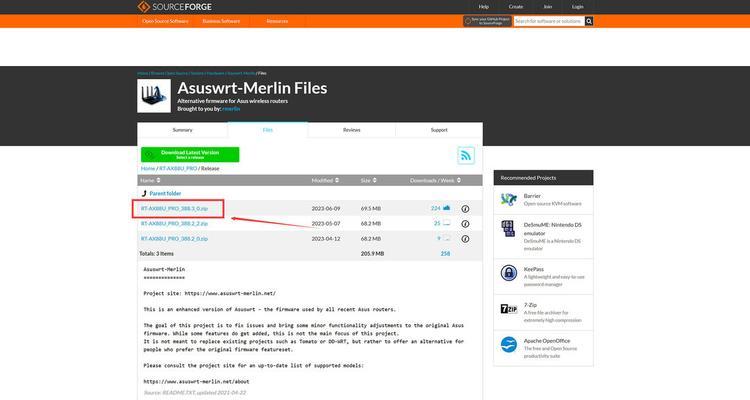
Task: Click the 2023-04-12 modified date
Action: point(326,238)
